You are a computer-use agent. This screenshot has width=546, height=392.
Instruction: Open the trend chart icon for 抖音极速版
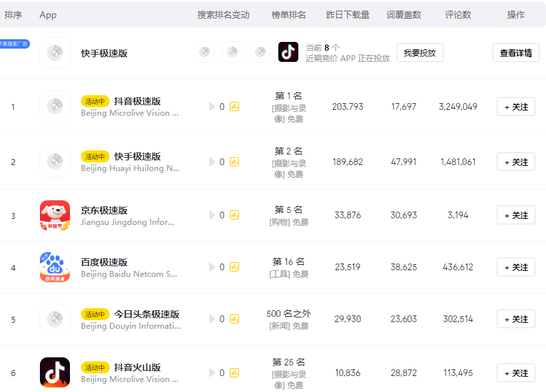tap(234, 106)
